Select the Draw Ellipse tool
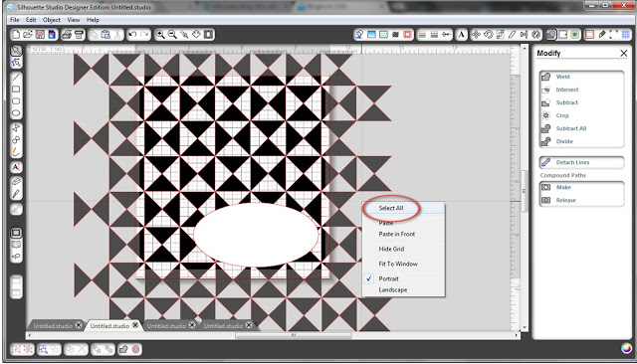This screenshot has height=364, width=637. 16,113
